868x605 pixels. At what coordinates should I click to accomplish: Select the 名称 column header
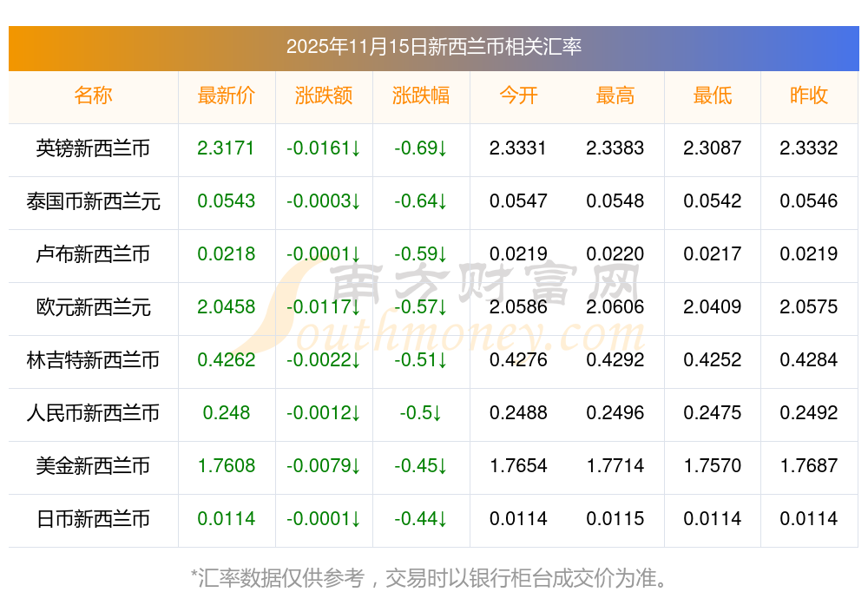coord(93,95)
